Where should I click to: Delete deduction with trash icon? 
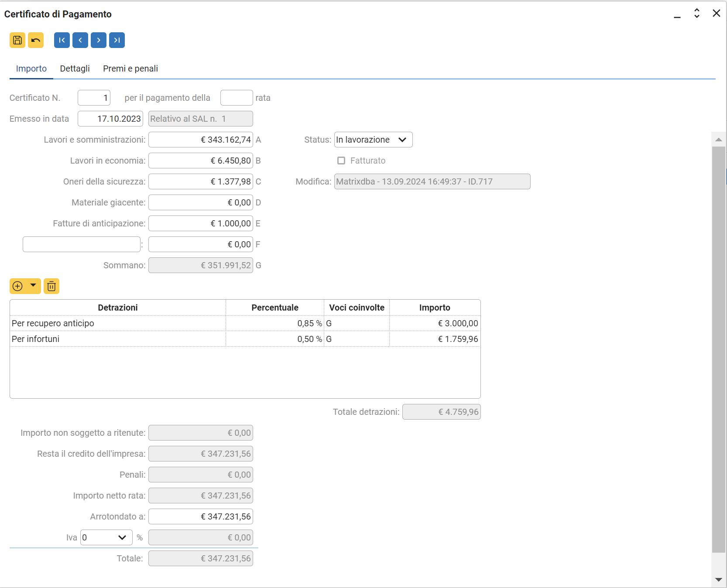point(51,286)
